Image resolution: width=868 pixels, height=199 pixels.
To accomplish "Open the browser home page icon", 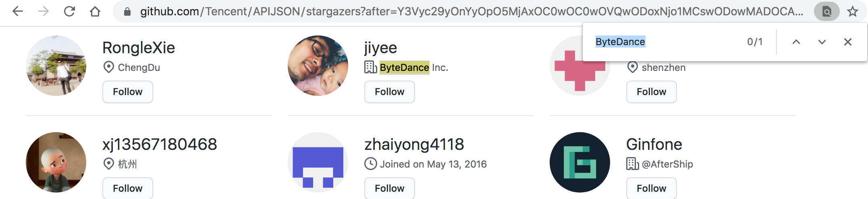I will pos(95,11).
